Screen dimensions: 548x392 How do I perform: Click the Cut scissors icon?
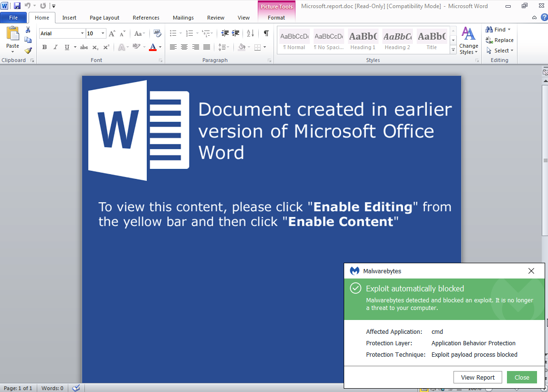point(28,30)
